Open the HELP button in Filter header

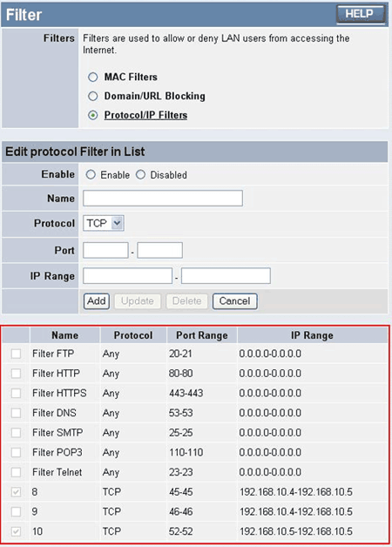point(361,14)
